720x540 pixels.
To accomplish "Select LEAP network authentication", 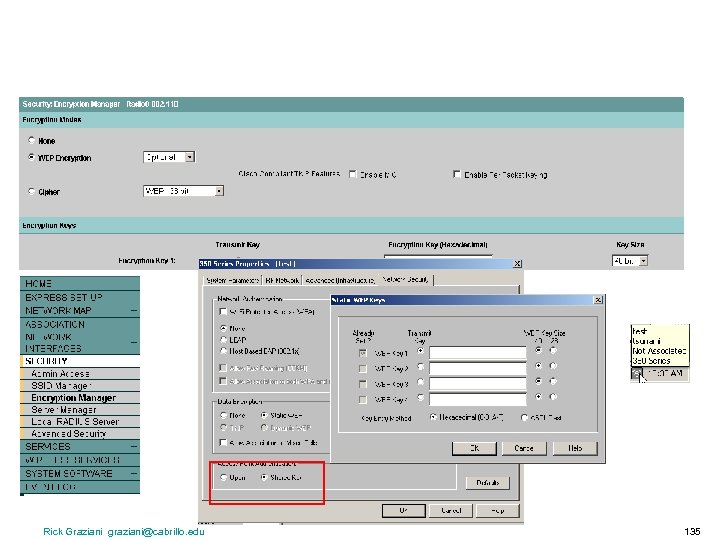I will tap(224, 340).
